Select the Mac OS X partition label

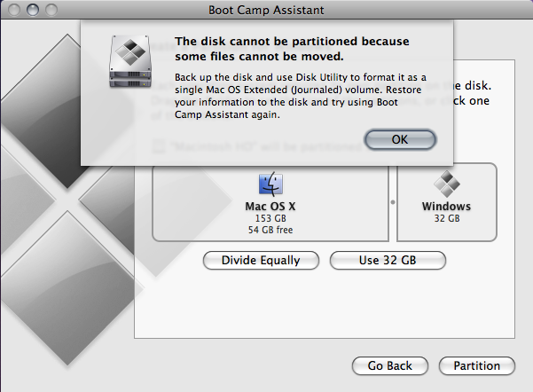[270, 207]
